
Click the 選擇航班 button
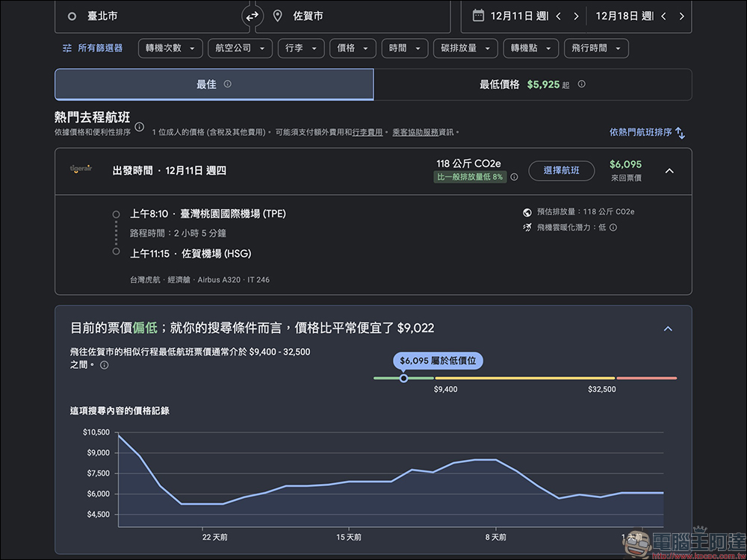(562, 171)
